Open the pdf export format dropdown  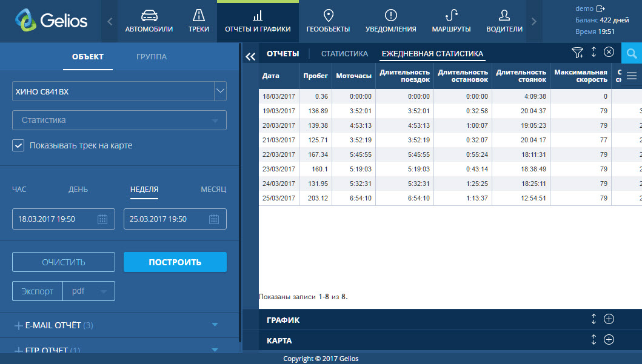click(89, 291)
